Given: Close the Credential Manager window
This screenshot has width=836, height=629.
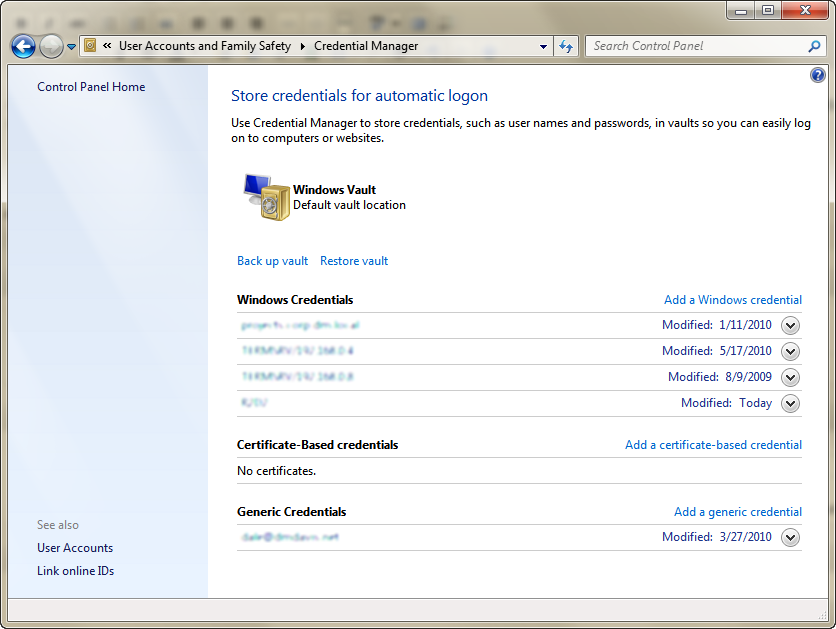Looking at the screenshot, I should 805,11.
